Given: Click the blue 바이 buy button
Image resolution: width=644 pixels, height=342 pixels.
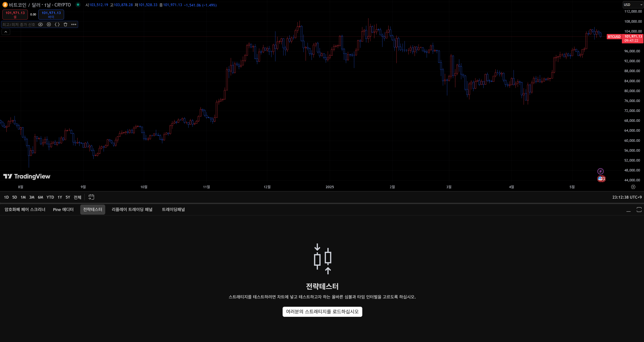Looking at the screenshot, I should 51,15.
